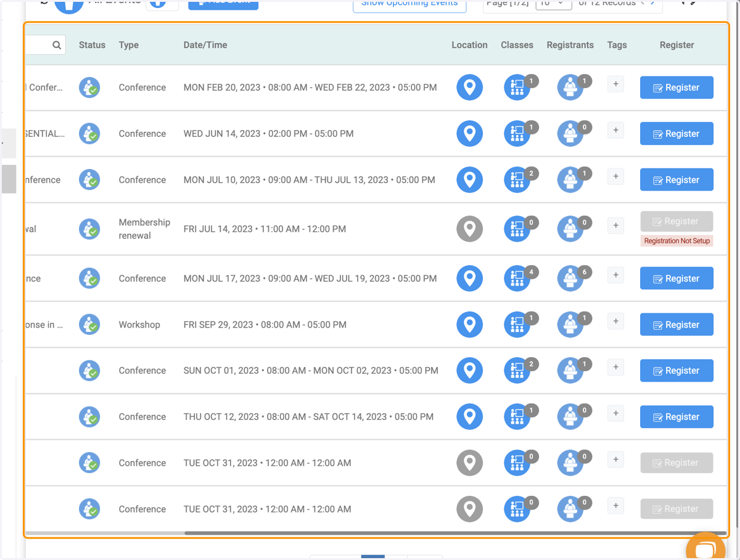Open classes icon for Workshop event
The width and height of the screenshot is (740, 560).
pos(517,325)
